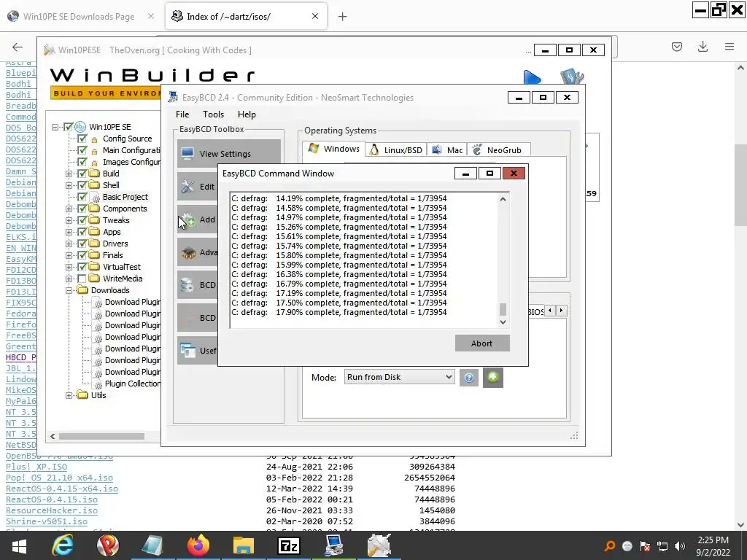
Task: Open the Mode Run from Disk dropdown
Action: pos(399,377)
